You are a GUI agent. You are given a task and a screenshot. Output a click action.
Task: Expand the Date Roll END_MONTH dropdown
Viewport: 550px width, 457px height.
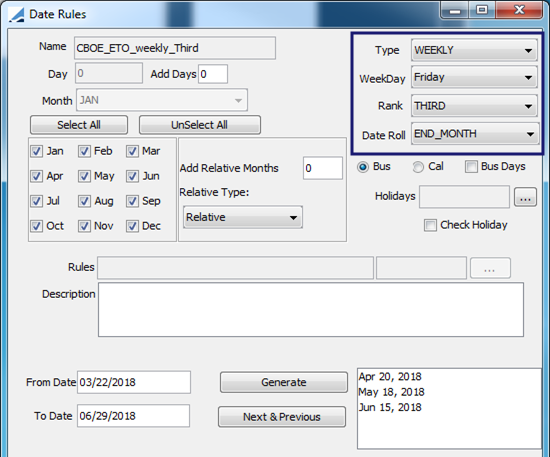click(475, 134)
